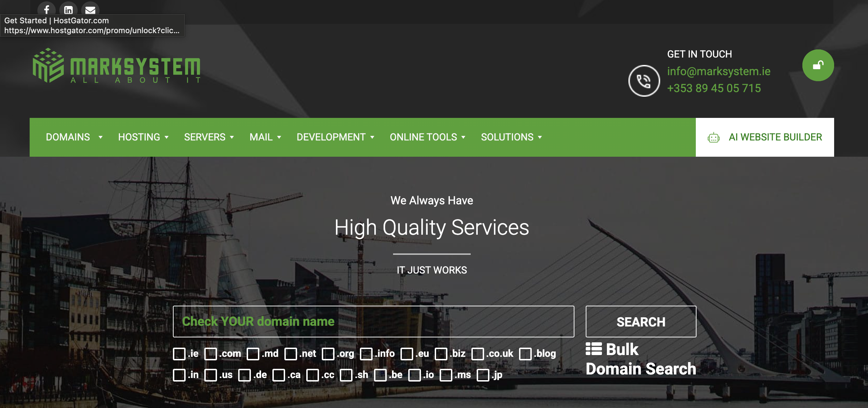The width and height of the screenshot is (868, 408).
Task: Expand the Domains dropdown arrow
Action: (x=101, y=137)
